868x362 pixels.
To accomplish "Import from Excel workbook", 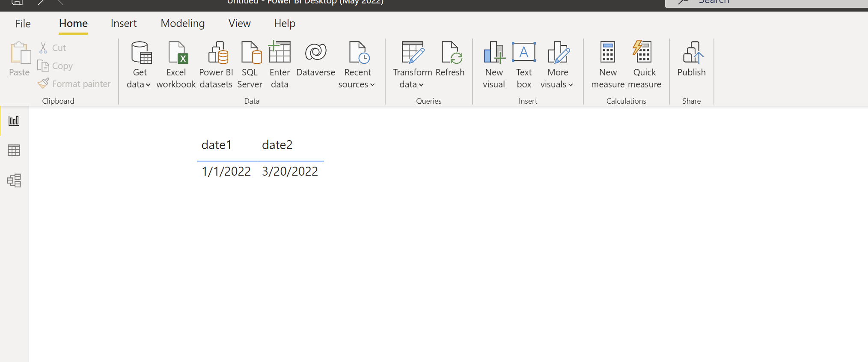I will (x=176, y=65).
